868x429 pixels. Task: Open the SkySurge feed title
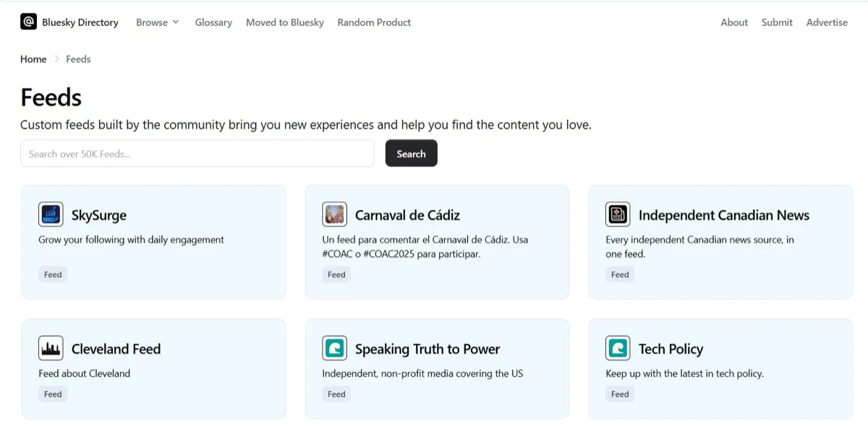99,215
